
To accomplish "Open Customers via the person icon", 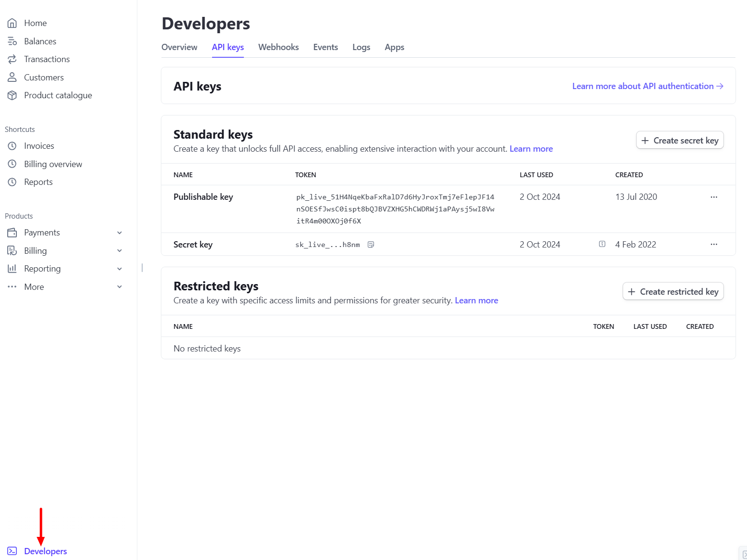I will (12, 78).
